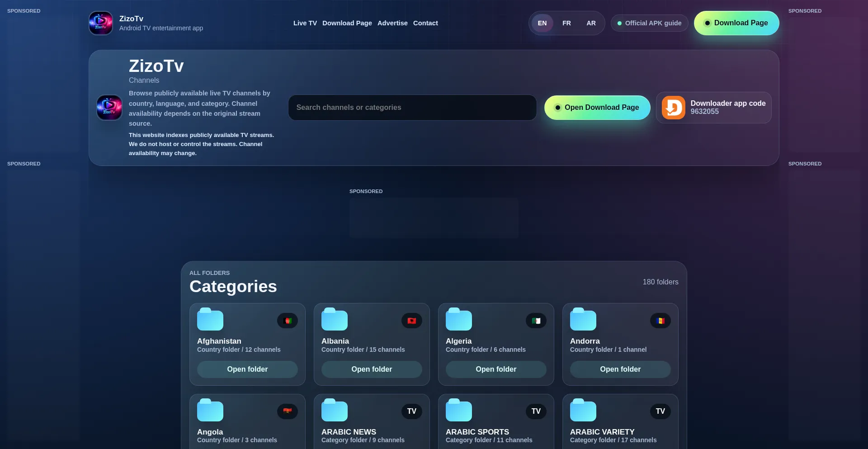Click the Angola flag badge

click(288, 411)
